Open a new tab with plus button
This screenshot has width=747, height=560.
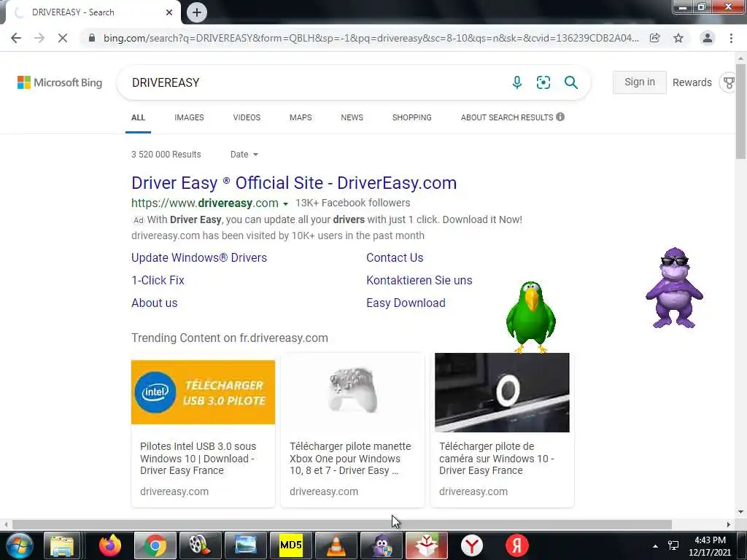coord(197,12)
